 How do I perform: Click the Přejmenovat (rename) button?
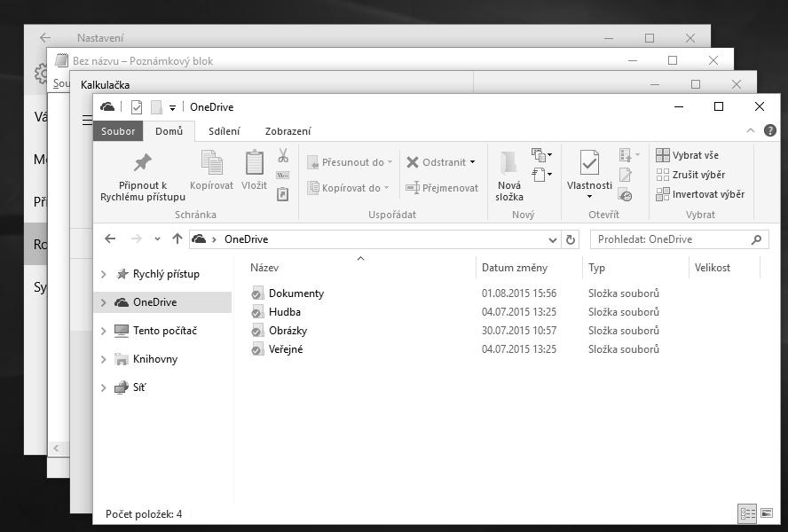(x=442, y=188)
